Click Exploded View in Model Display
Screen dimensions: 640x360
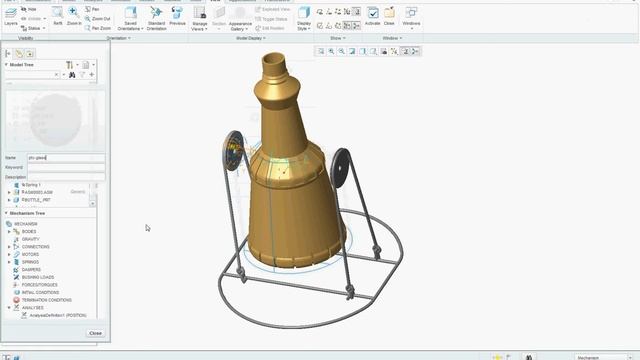[273, 9]
